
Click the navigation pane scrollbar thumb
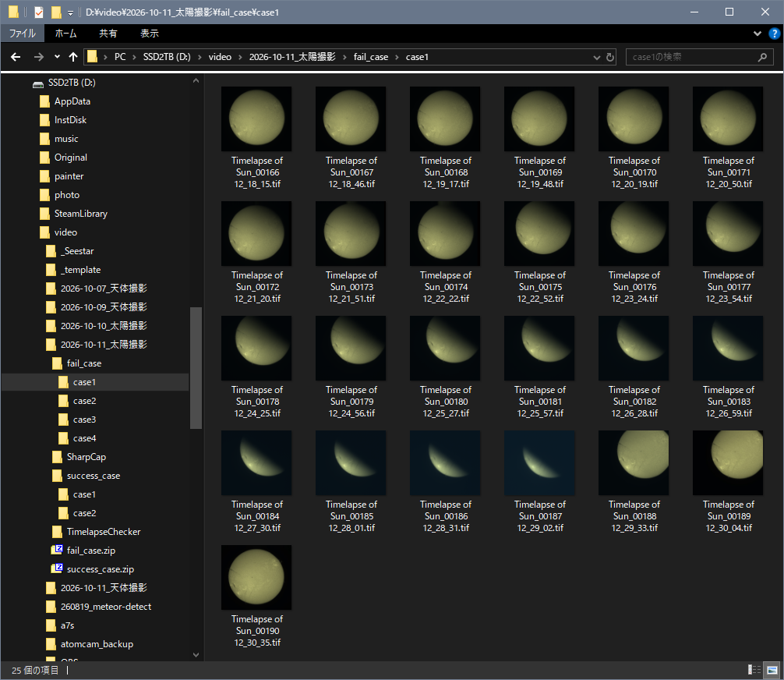(196, 368)
